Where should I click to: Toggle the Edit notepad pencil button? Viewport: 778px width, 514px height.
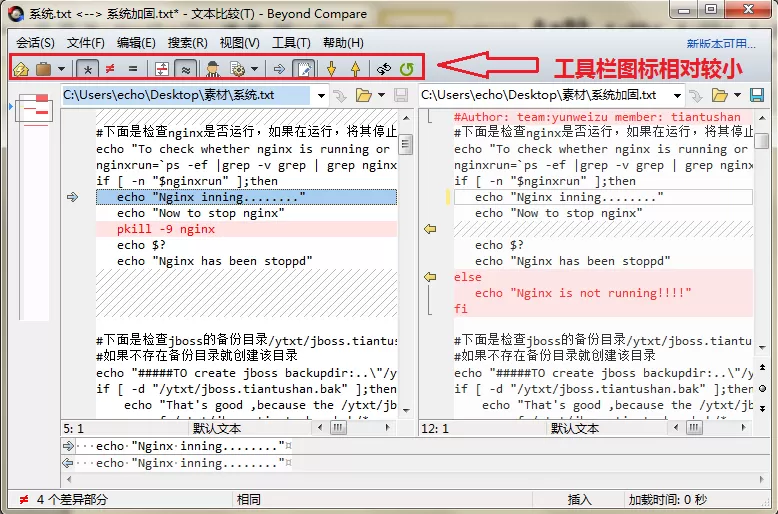[304, 69]
